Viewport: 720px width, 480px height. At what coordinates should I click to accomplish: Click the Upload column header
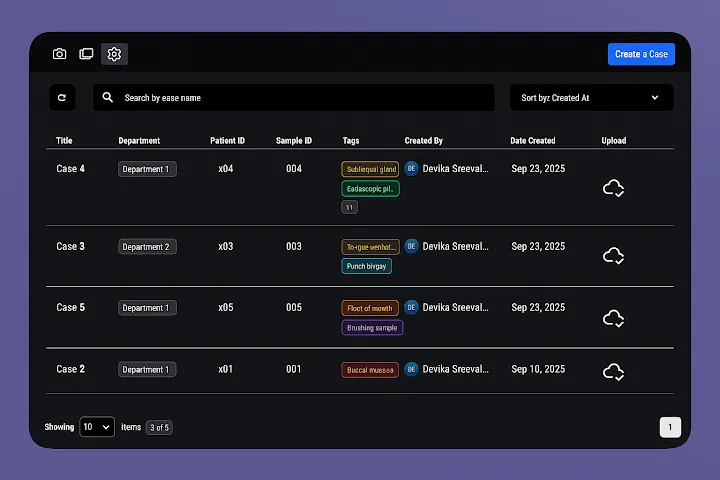pyautogui.click(x=614, y=141)
